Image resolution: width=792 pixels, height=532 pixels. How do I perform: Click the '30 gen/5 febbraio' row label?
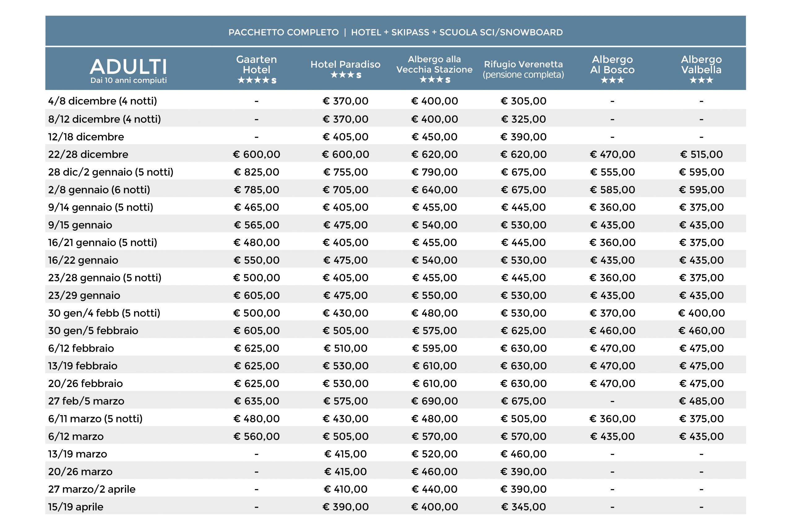click(93, 331)
